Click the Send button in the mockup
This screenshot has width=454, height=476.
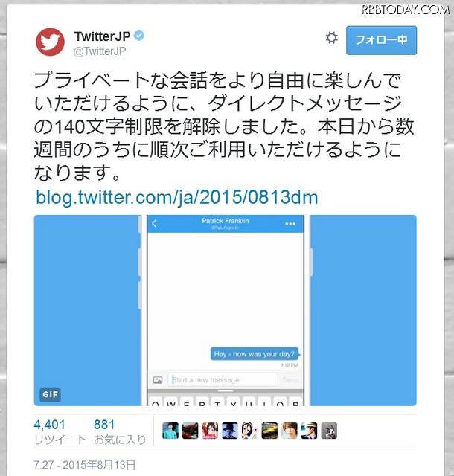290,380
